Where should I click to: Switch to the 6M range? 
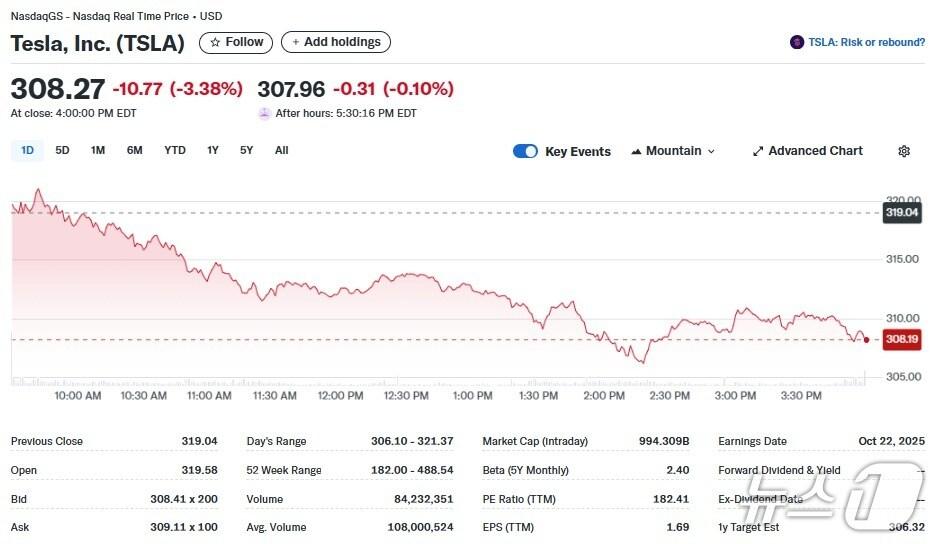(134, 150)
